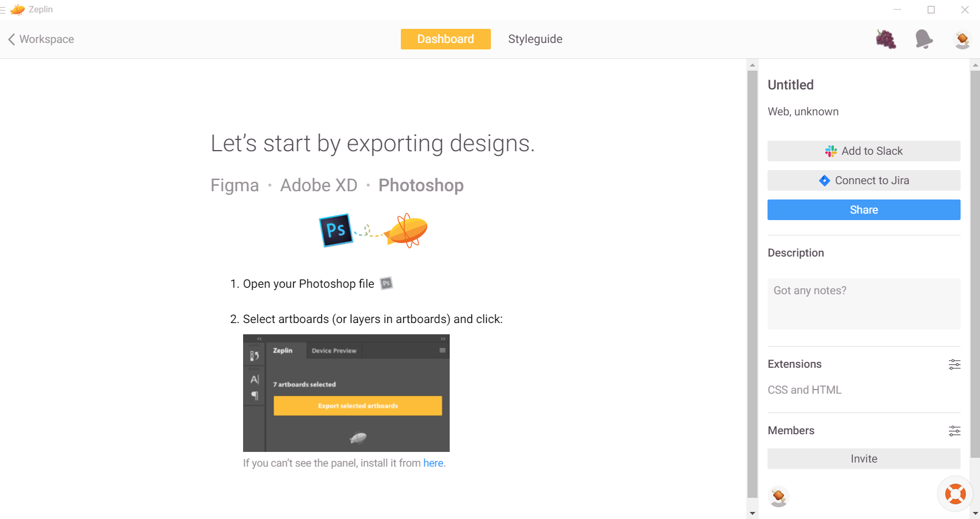Image resolution: width=980 pixels, height=519 pixels.
Task: Click the grapes workspace avatar icon
Action: 886,39
